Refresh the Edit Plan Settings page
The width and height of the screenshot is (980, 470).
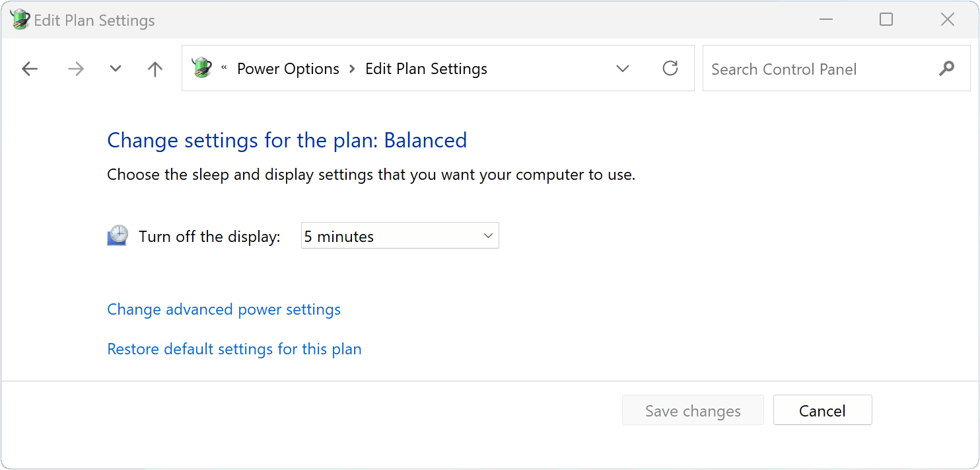click(x=670, y=68)
